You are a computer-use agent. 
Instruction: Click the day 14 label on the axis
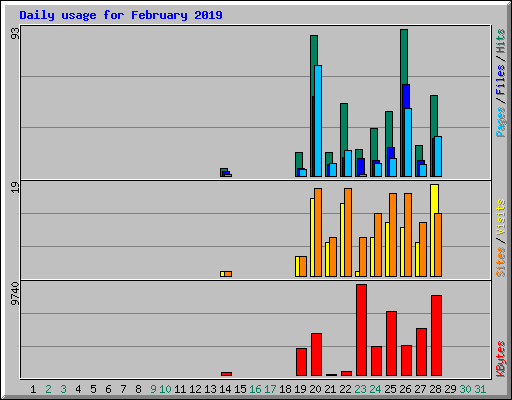tap(225, 389)
